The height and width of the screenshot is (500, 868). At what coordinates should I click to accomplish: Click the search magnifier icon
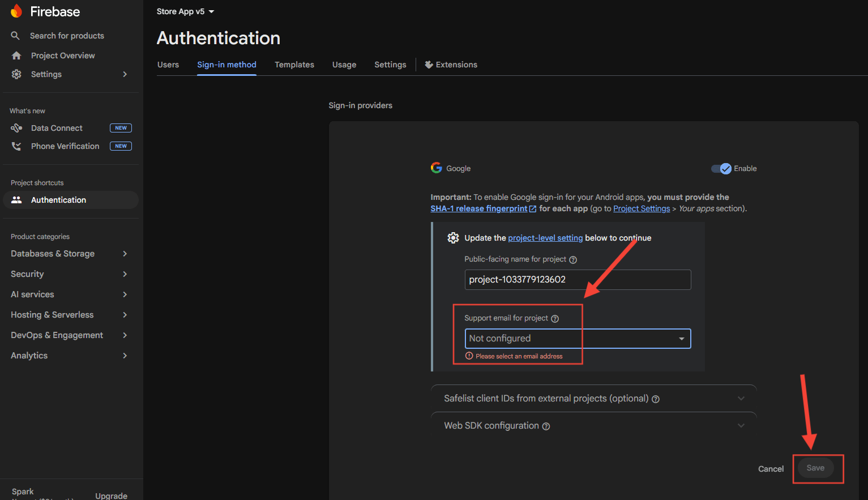(x=15, y=36)
